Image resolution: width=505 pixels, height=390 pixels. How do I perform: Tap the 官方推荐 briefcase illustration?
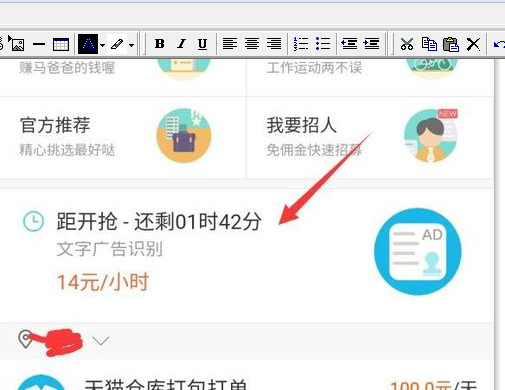[184, 135]
